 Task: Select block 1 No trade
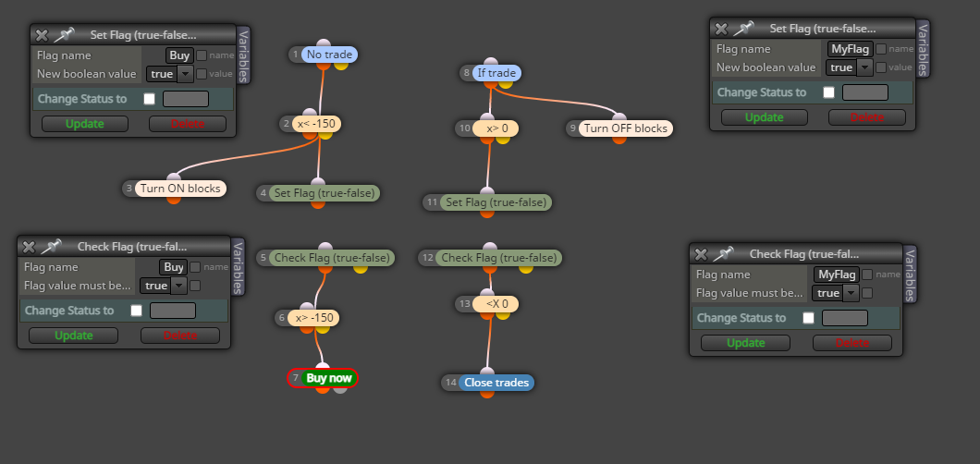tap(329, 55)
